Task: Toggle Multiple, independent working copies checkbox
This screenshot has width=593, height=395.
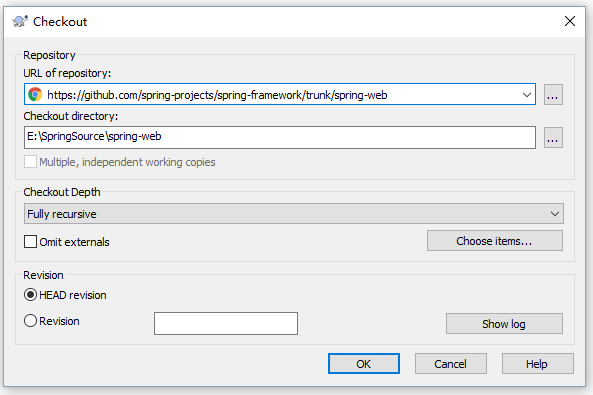Action: pyautogui.click(x=30, y=162)
